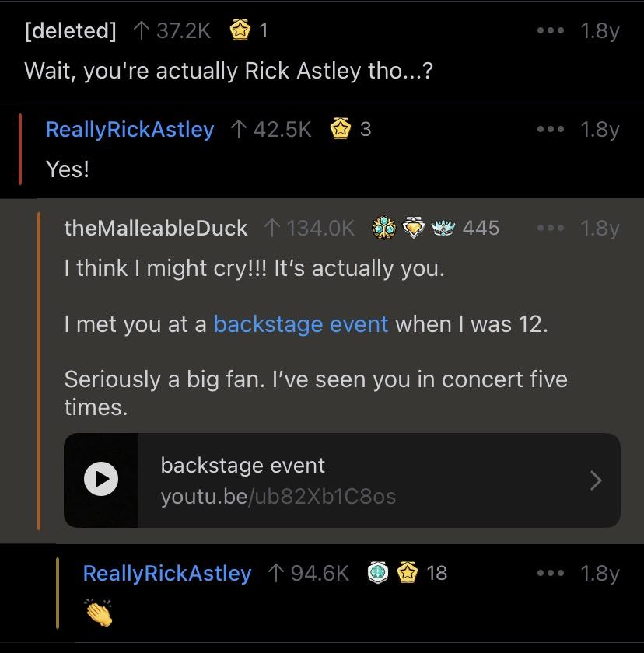Open the backstage event hyperlink in the comment

[301, 323]
